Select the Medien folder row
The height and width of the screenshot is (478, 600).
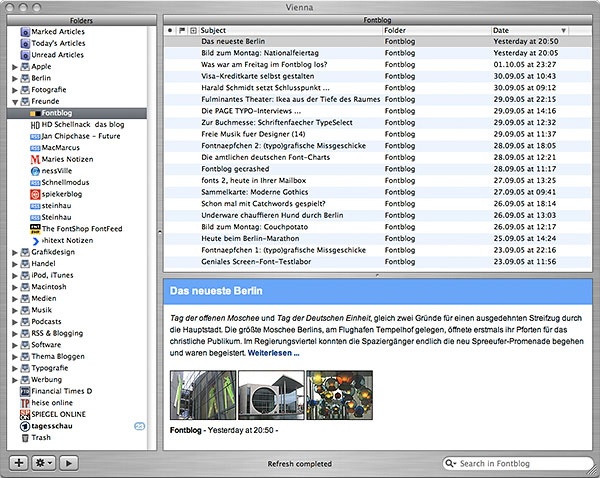[x=77, y=299]
